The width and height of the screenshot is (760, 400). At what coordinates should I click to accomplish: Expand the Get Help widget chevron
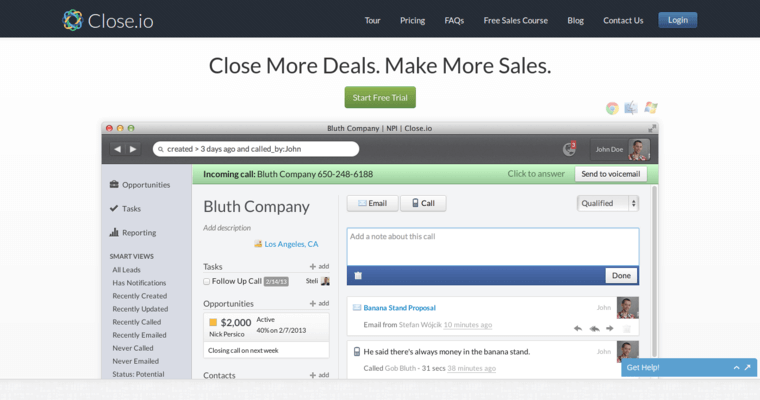[736, 368]
